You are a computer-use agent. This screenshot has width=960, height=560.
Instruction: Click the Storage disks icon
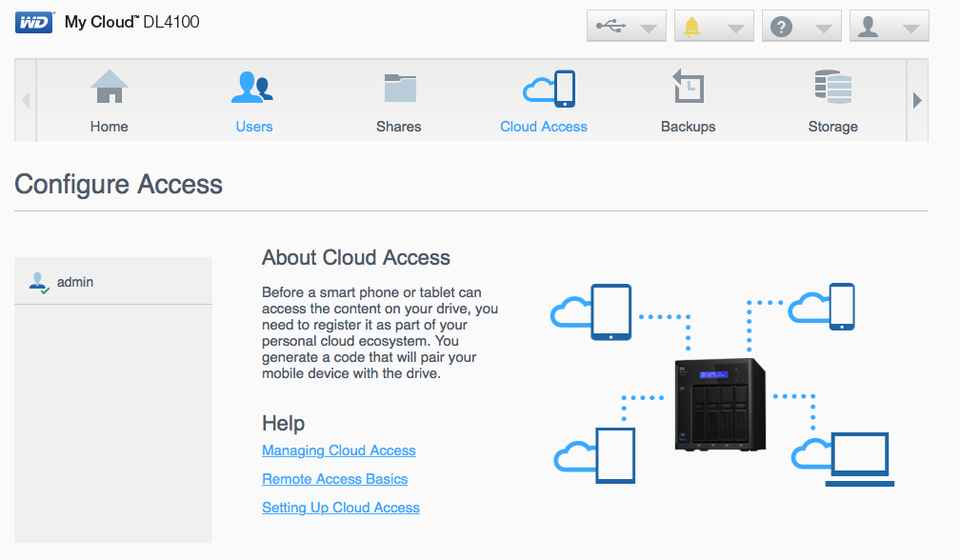coord(833,87)
